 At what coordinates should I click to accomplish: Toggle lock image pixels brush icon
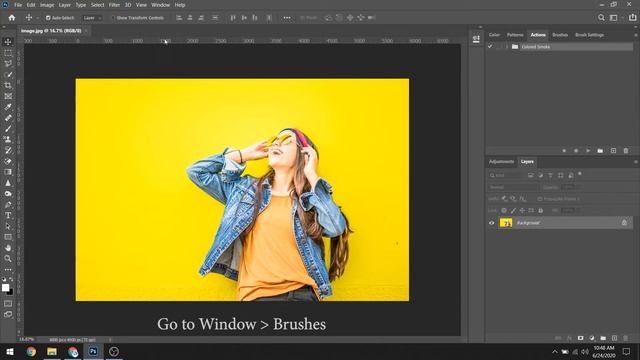(x=513, y=211)
